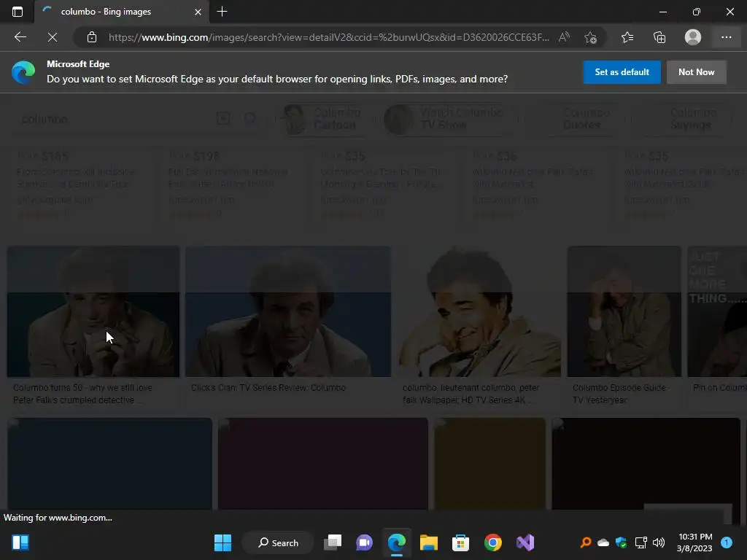Open Columbo Episode Guide image thumbnail

[x=624, y=311]
